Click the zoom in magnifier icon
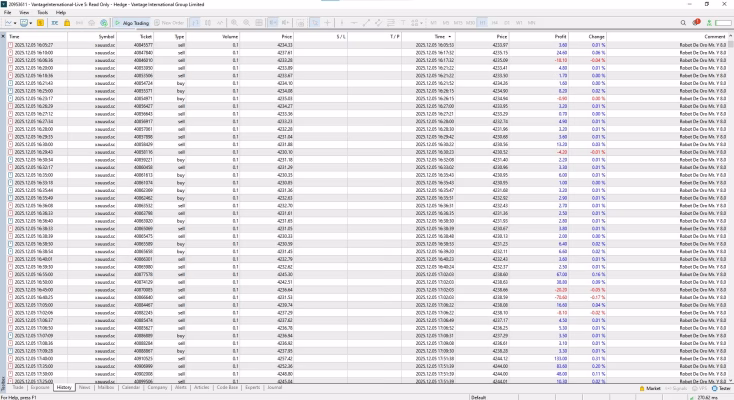Screen dimensions: 734x400 [x=234, y=22]
